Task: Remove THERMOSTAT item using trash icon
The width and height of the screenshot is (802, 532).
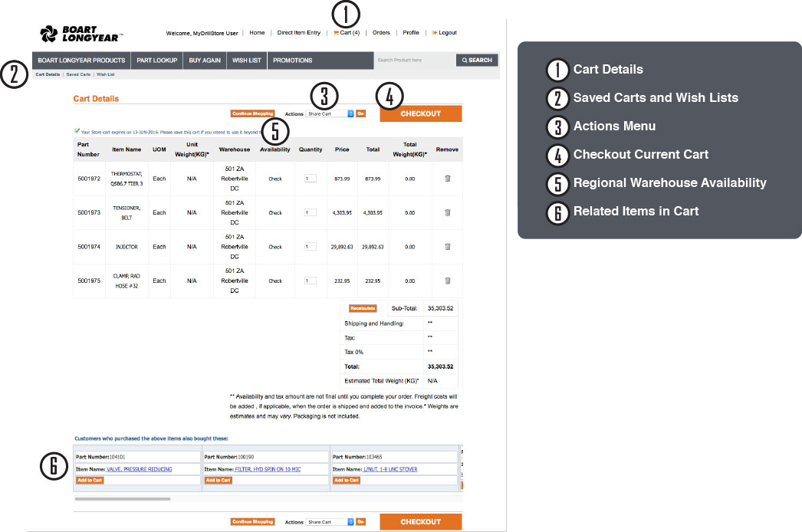Action: point(448,179)
